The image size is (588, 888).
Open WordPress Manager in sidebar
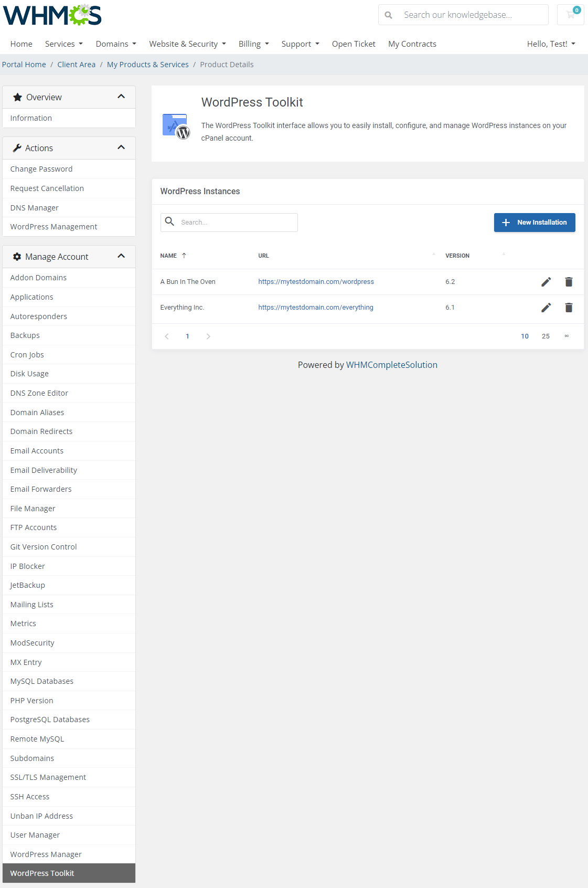pyautogui.click(x=69, y=854)
